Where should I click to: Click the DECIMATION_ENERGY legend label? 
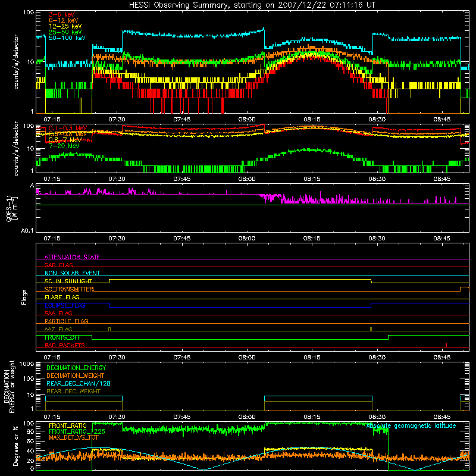pos(76,368)
